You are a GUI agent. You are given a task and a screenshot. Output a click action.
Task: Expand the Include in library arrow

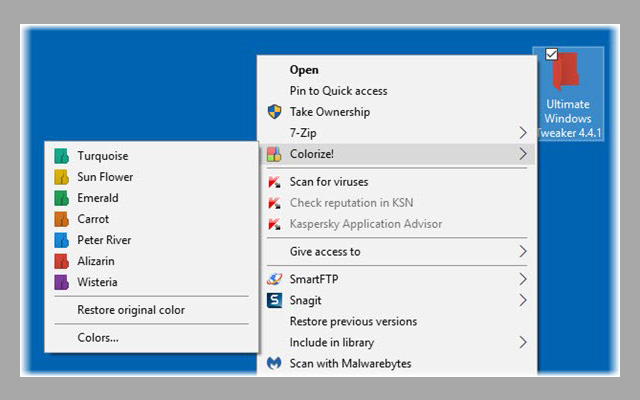click(523, 342)
